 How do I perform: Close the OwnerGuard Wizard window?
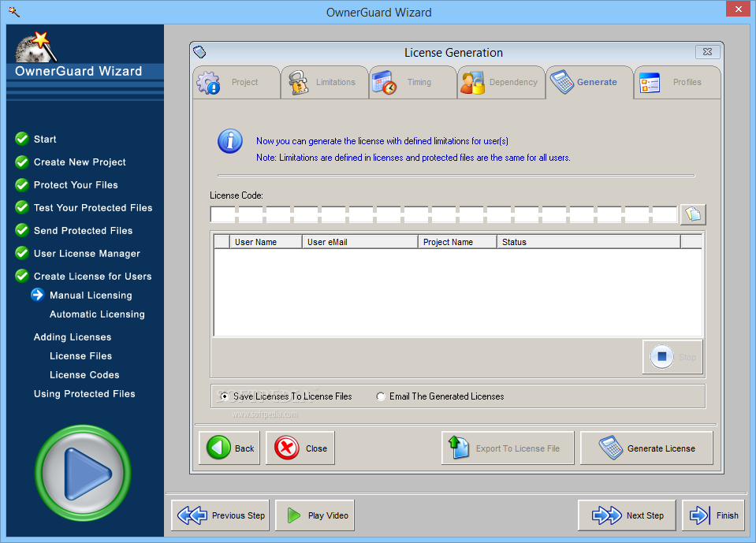point(739,9)
